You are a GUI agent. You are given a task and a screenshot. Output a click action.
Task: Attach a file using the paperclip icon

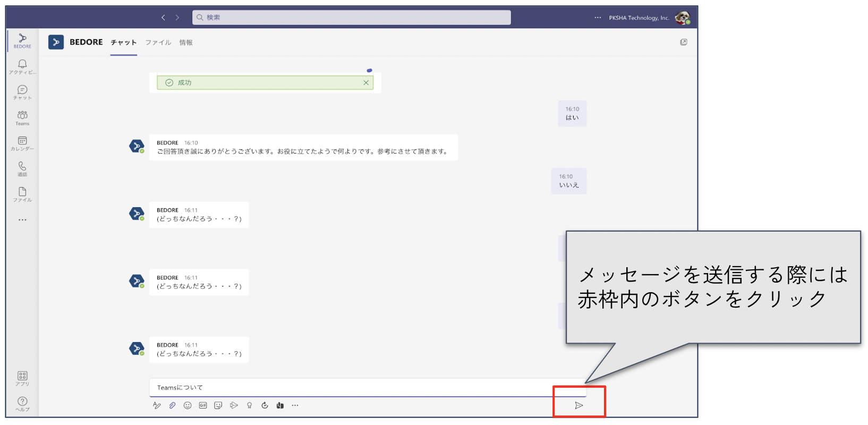172,405
